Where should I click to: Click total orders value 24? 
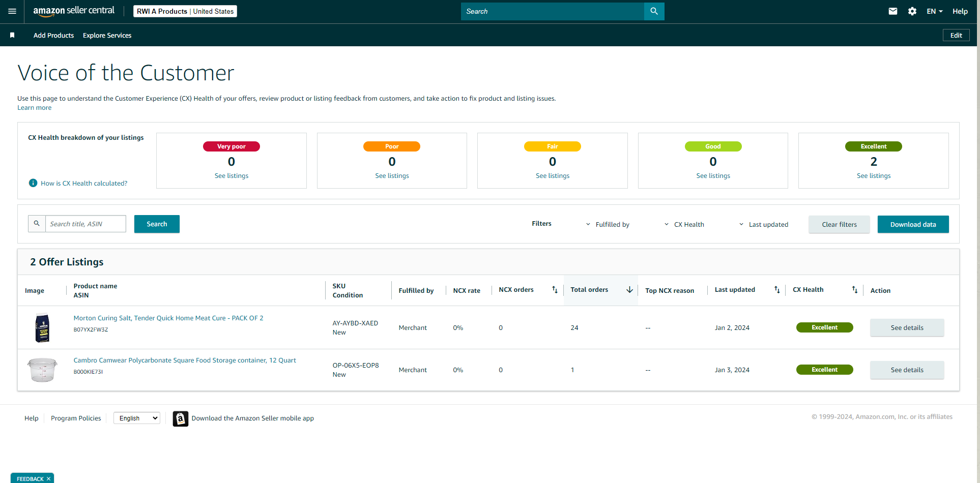pos(574,327)
